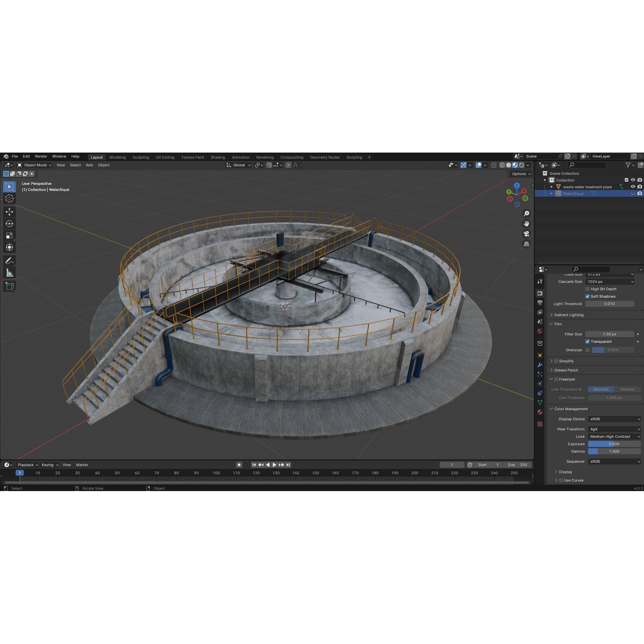Select the Annotate tool
Screen dimensions: 644x644
(9, 260)
